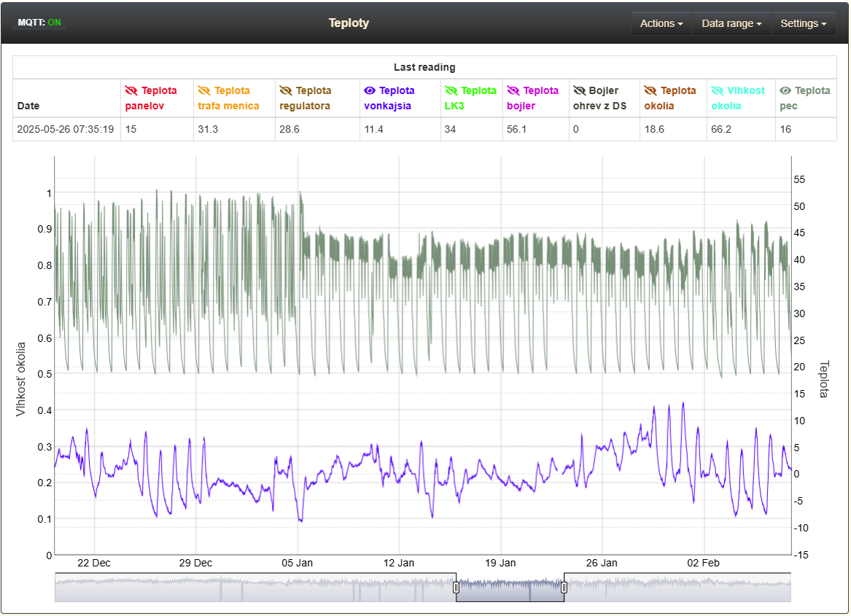Click the eye-slash icon for Teplota trafa menica
The height and width of the screenshot is (616, 851).
click(204, 91)
